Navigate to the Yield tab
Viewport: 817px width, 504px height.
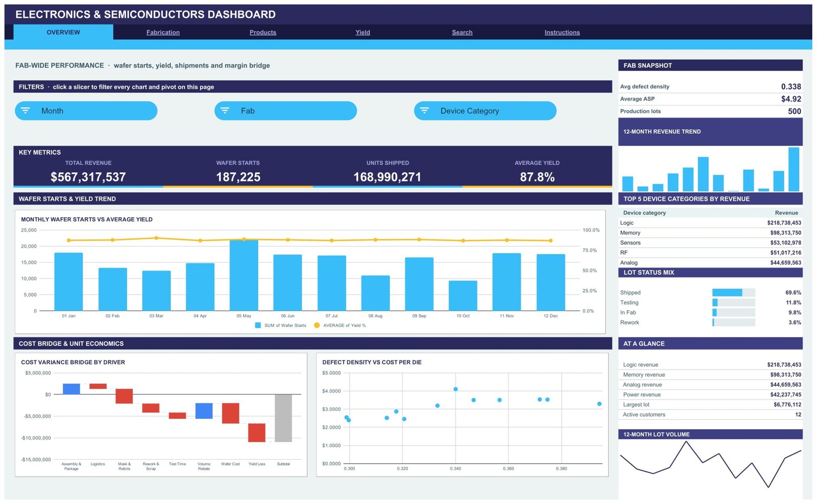(363, 32)
